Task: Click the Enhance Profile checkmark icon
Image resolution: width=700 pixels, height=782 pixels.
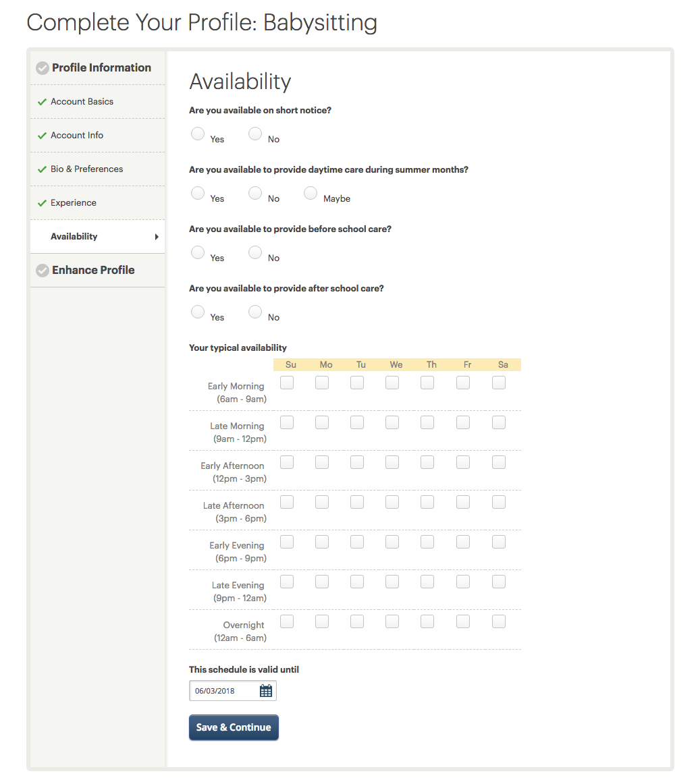Action: point(42,271)
